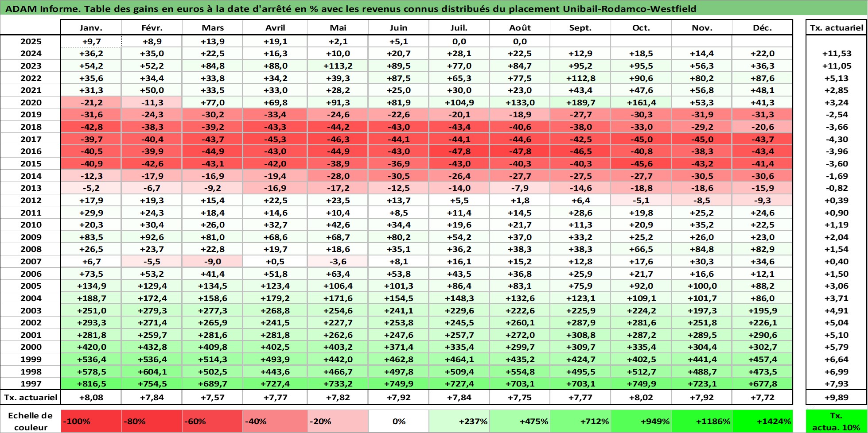Select the 'Juil.' column header

(459, 27)
